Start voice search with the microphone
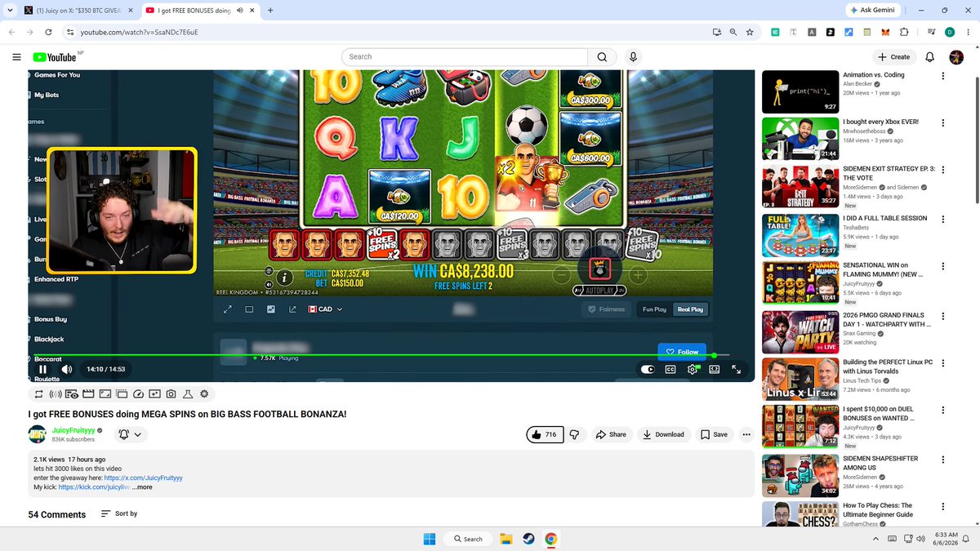This screenshot has height=551, width=980. 633,57
